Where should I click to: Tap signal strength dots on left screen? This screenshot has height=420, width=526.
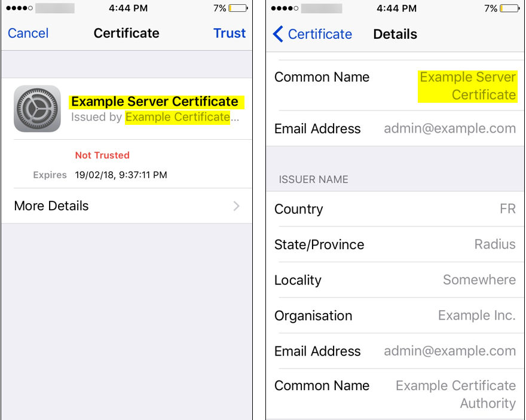pyautogui.click(x=19, y=8)
